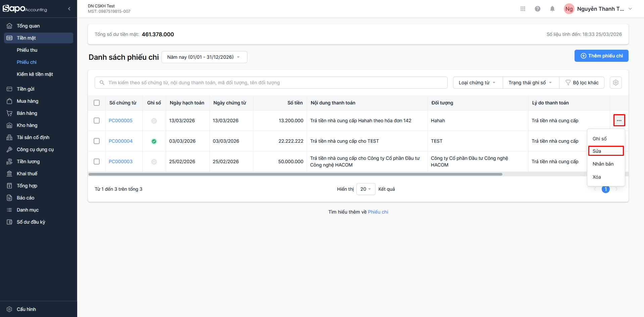Click the Thêm phiếu chi button

[x=601, y=56]
